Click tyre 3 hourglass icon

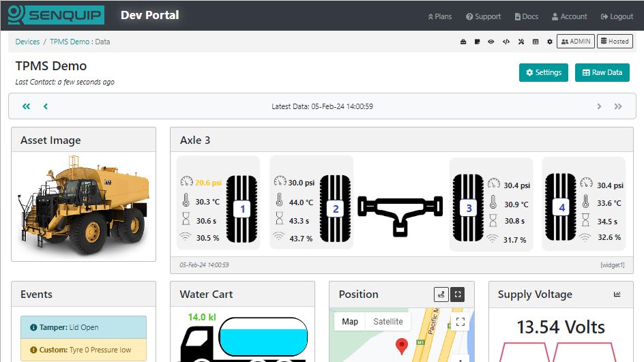pyautogui.click(x=493, y=220)
